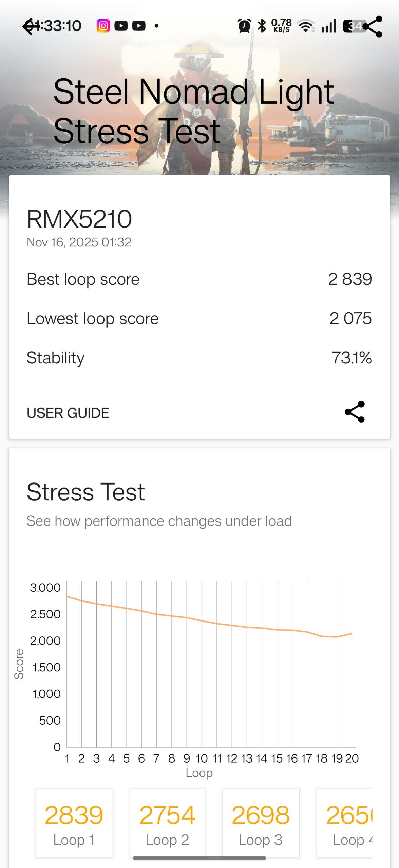Image resolution: width=399 pixels, height=868 pixels.
Task: Tap the alarm clock status icon
Action: tap(244, 26)
